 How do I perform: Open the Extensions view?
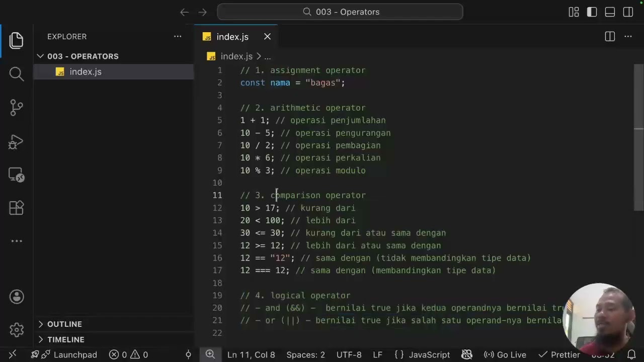click(x=16, y=208)
